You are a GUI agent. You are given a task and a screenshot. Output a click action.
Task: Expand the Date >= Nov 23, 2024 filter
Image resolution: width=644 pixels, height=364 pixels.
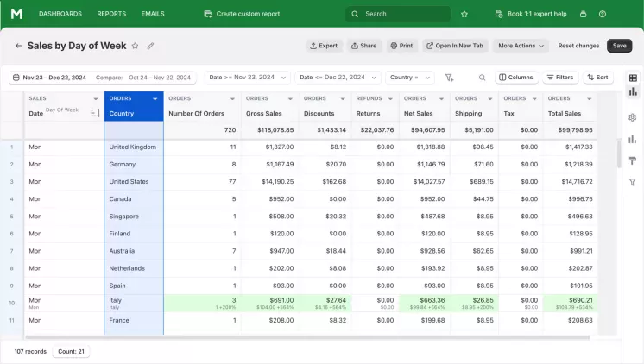pos(247,78)
